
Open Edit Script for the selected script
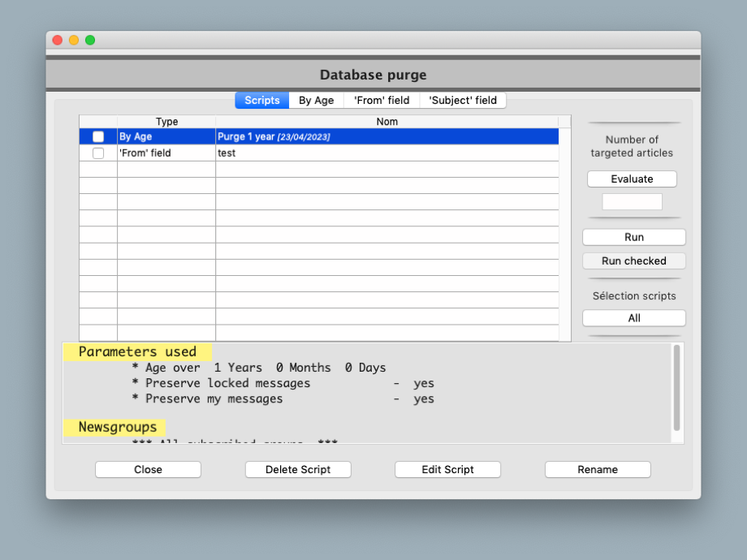(x=447, y=470)
